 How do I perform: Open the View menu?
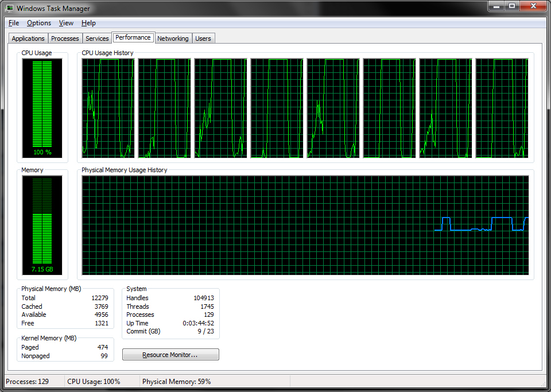tap(66, 23)
